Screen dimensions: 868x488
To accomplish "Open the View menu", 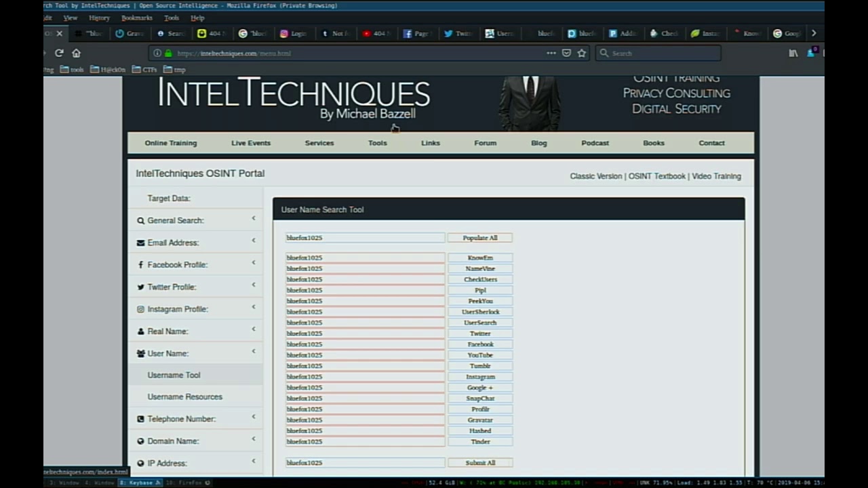I will pyautogui.click(x=70, y=18).
